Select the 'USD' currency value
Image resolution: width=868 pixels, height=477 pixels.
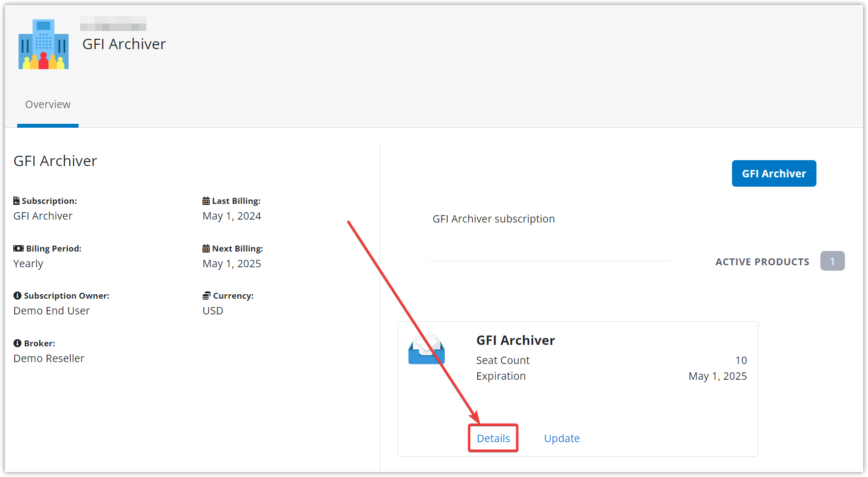tap(213, 310)
